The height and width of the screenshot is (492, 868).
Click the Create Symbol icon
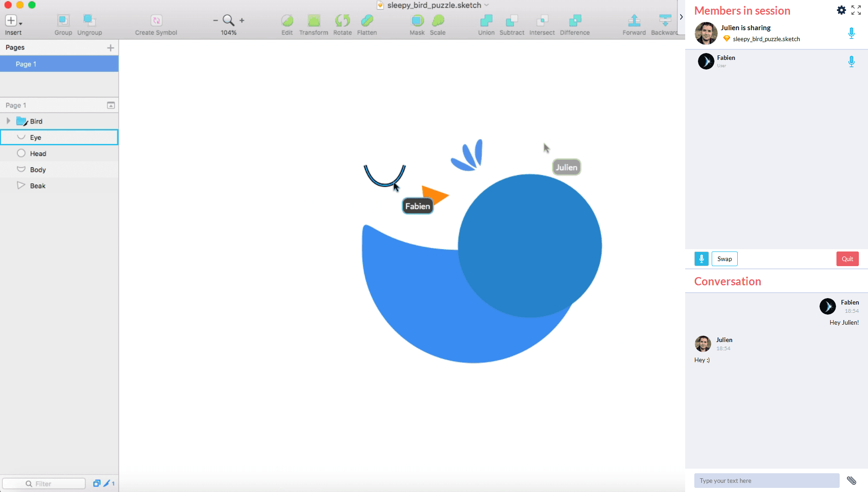pyautogui.click(x=156, y=21)
